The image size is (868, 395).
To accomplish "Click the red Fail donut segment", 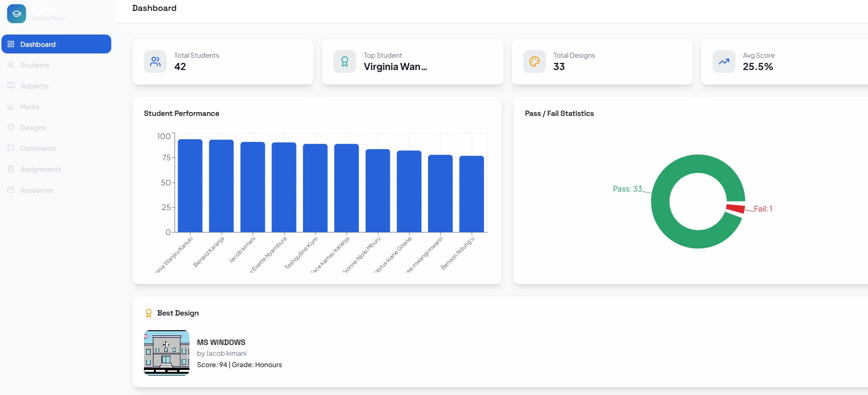I will pos(735,208).
